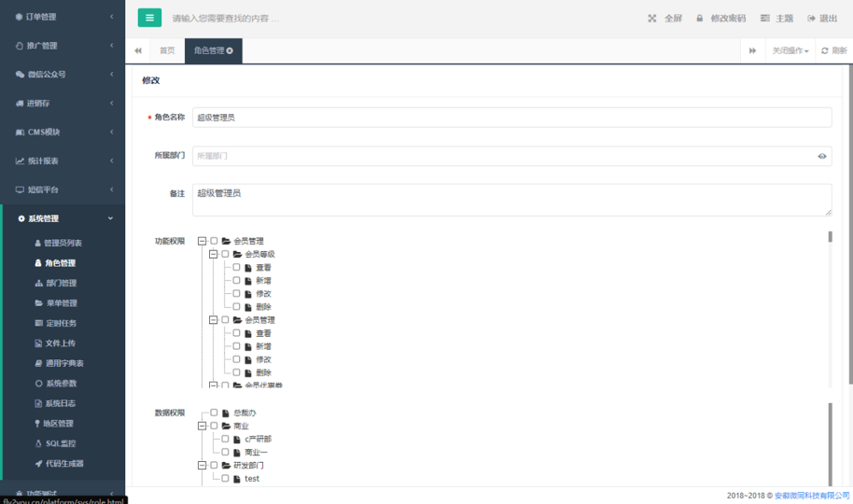This screenshot has height=504, width=853.
Task: Click the 文件上传 image icon
Action: [x=38, y=343]
